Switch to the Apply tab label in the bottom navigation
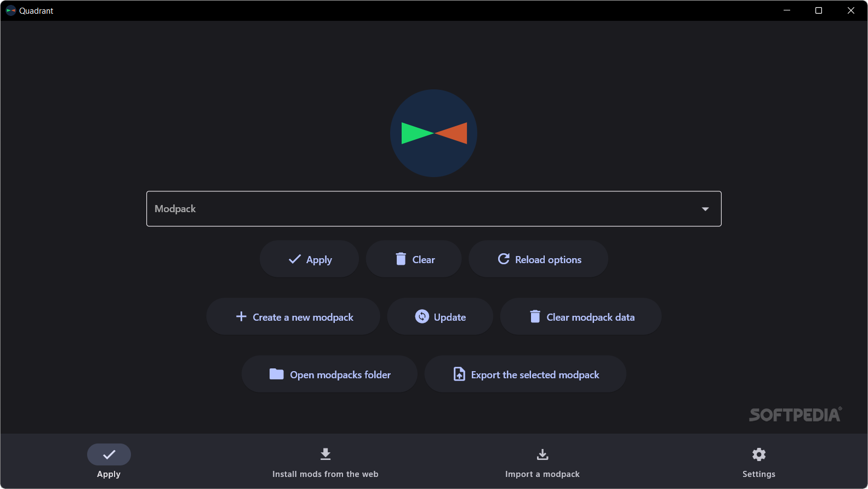The width and height of the screenshot is (868, 489). point(108,474)
